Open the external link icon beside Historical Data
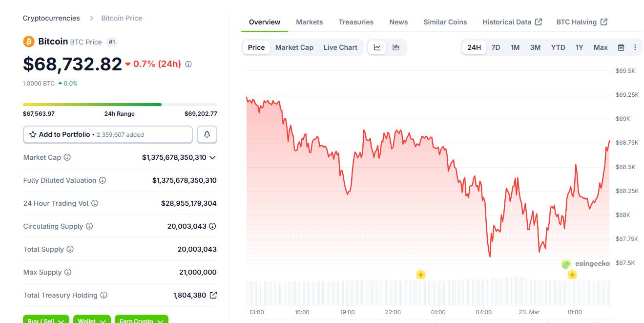The height and width of the screenshot is (323, 644). point(539,22)
